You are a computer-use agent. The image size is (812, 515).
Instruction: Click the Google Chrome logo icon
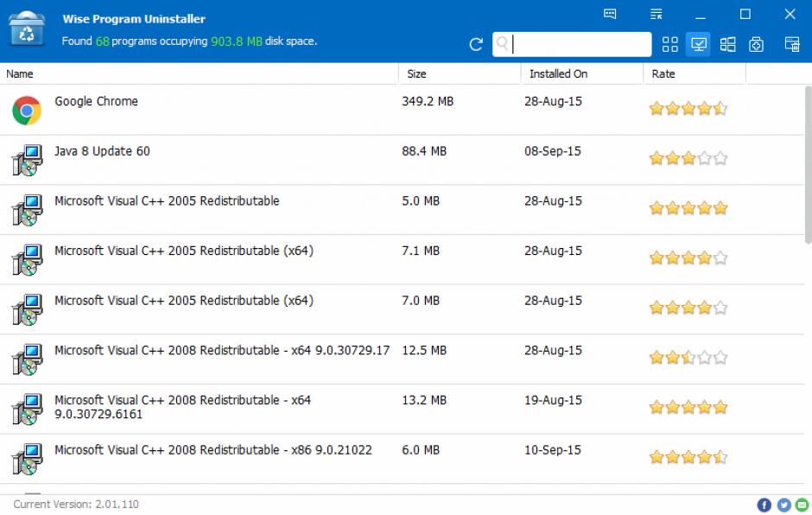click(x=27, y=111)
